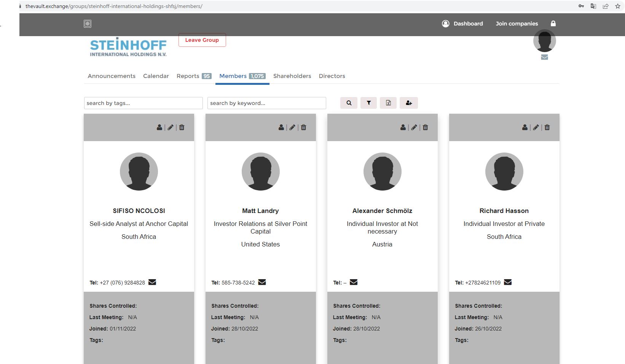The height and width of the screenshot is (364, 625).
Task: Open the Dashboard account icon
Action: pyautogui.click(x=445, y=24)
